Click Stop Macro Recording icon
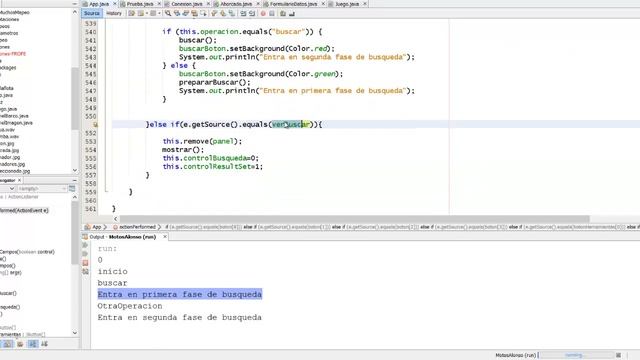640x360 pixels. coord(272,13)
